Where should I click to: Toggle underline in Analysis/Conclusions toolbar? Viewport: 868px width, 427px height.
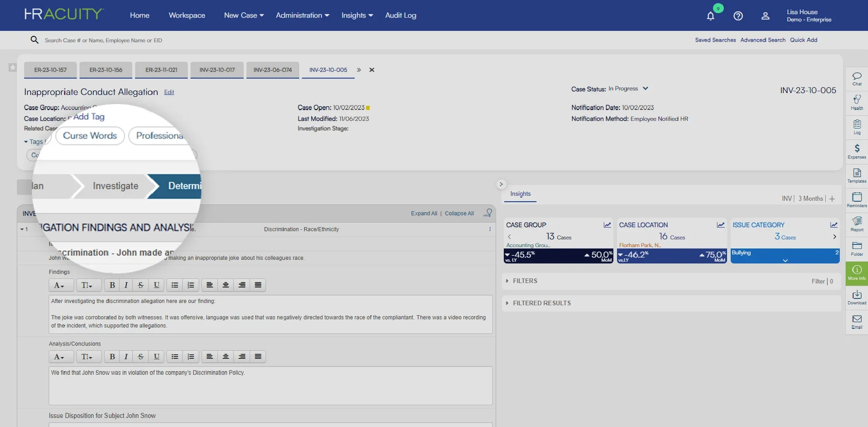click(156, 357)
